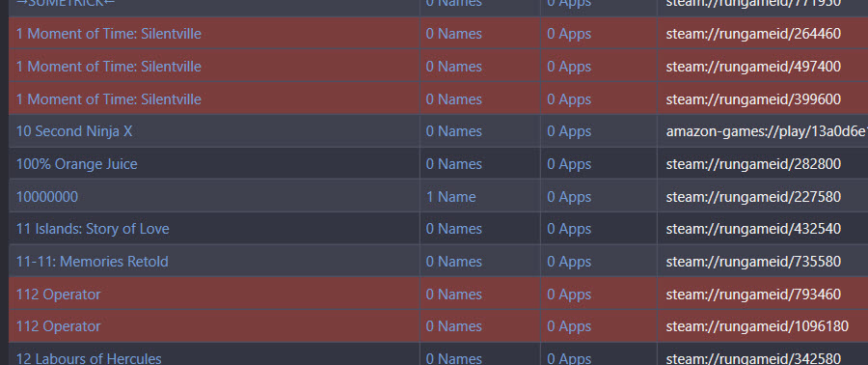Open 112 Operator entry with rungameid/1096180
This screenshot has height=365, width=868.
[x=58, y=326]
